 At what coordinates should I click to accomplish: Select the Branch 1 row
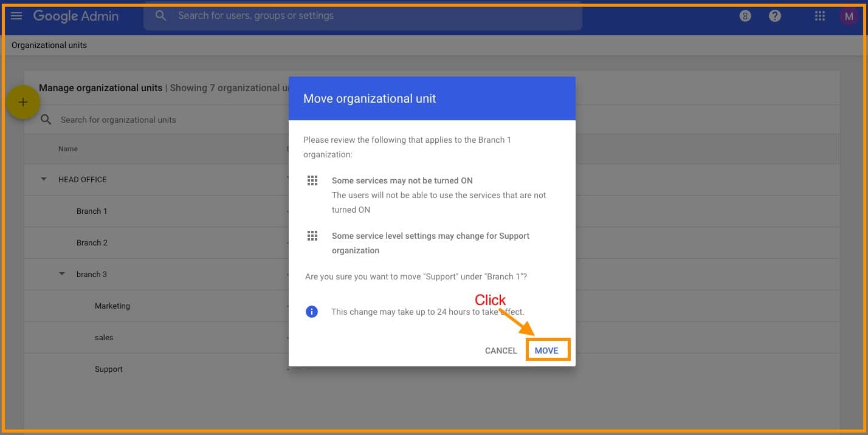click(x=92, y=211)
